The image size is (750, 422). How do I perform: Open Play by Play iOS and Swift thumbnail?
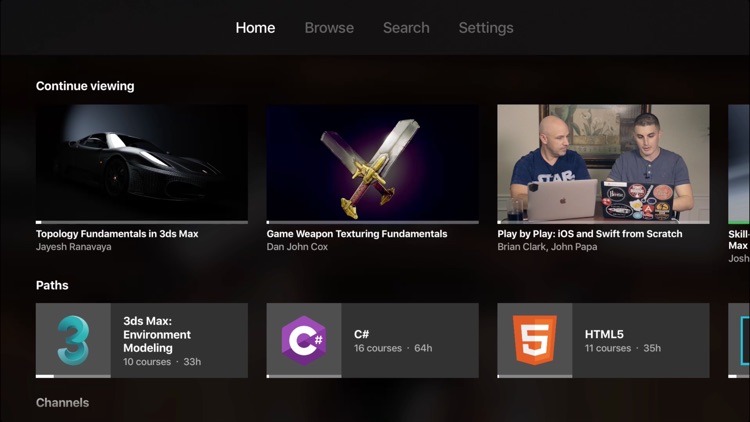click(x=603, y=163)
